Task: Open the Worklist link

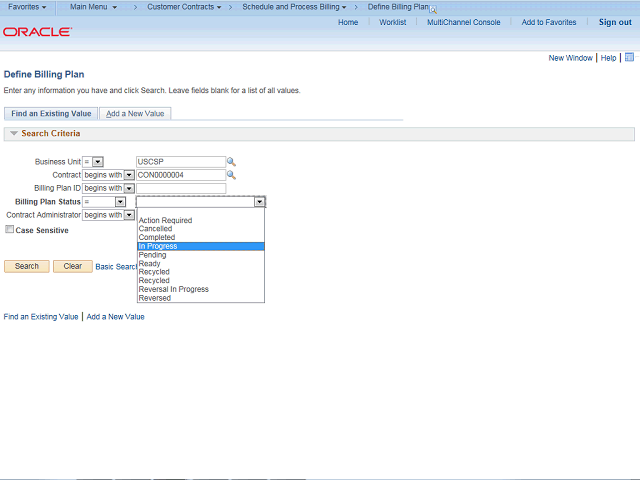Action: pos(393,22)
